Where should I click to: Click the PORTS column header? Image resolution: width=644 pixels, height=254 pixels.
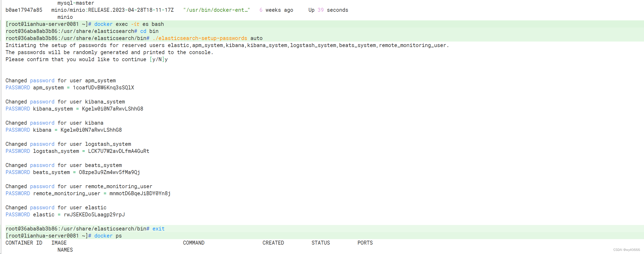point(365,243)
